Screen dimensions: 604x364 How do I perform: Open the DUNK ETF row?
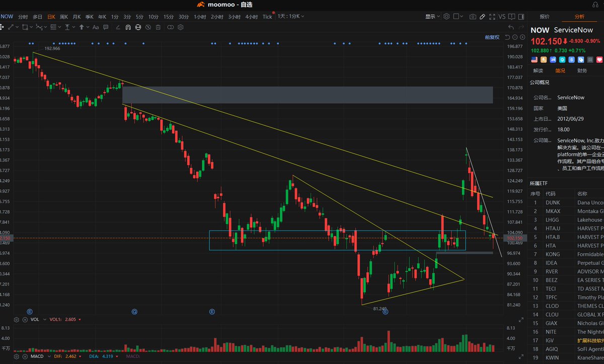(567, 202)
